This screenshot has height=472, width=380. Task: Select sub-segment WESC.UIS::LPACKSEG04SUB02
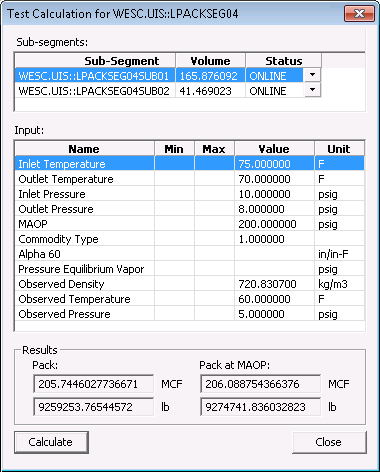pos(95,91)
